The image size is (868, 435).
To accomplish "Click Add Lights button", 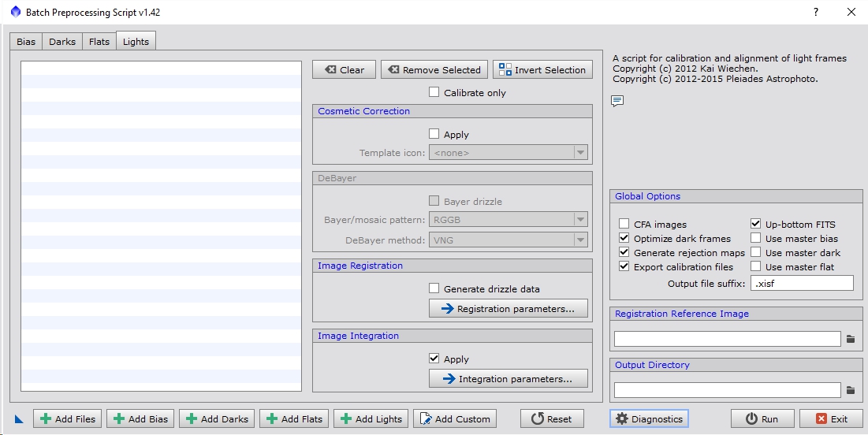I will pos(371,419).
